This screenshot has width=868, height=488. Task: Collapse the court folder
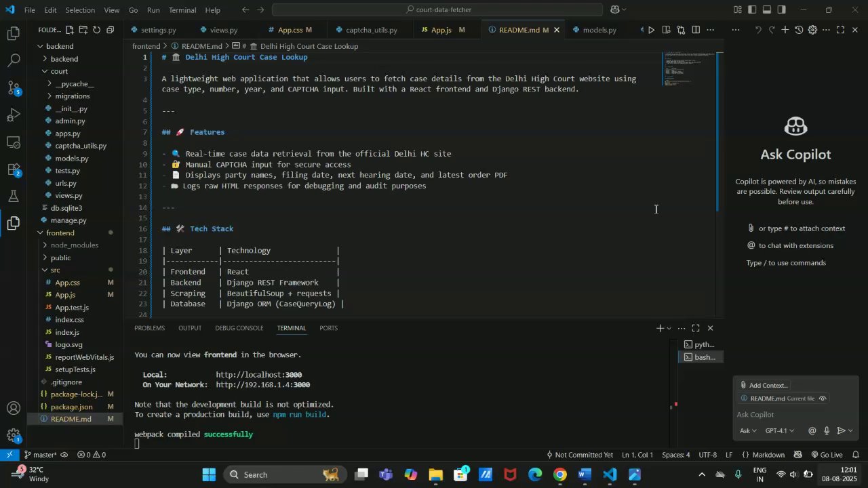click(59, 71)
